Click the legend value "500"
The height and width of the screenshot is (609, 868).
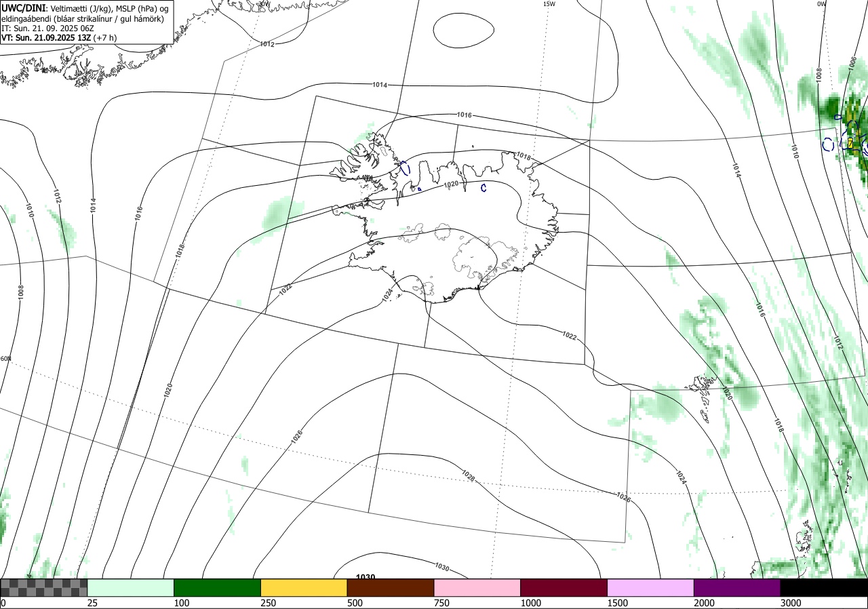point(355,603)
